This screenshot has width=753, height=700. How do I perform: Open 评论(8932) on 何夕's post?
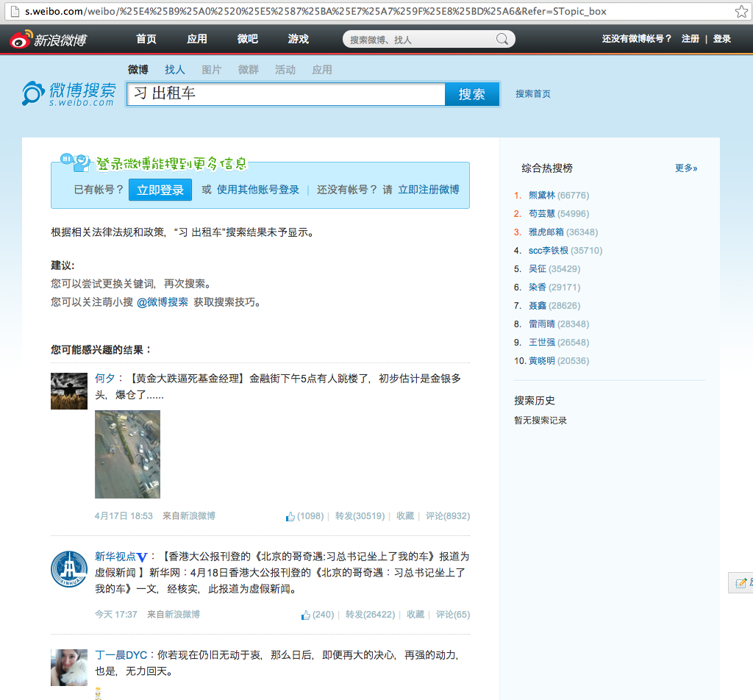pos(448,516)
